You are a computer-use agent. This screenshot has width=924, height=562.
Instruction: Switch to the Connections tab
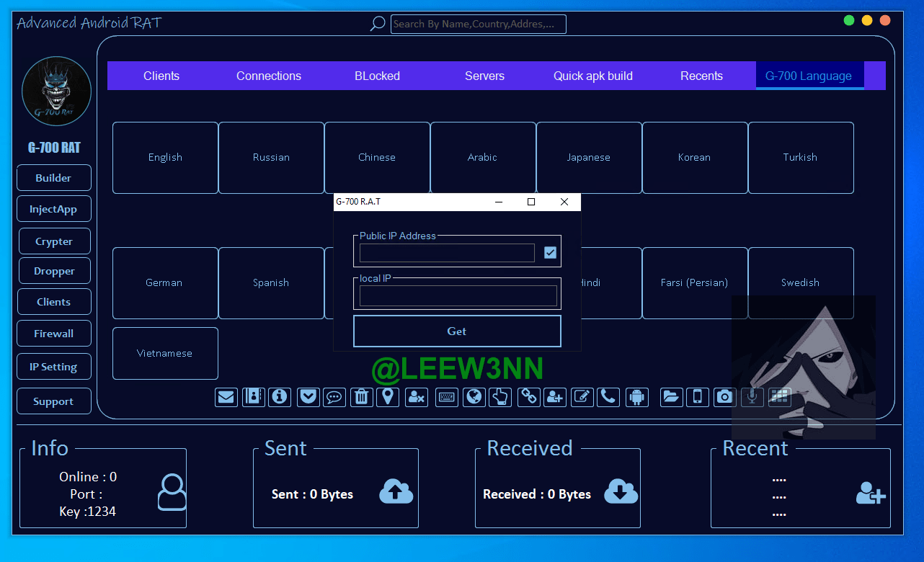click(x=269, y=76)
